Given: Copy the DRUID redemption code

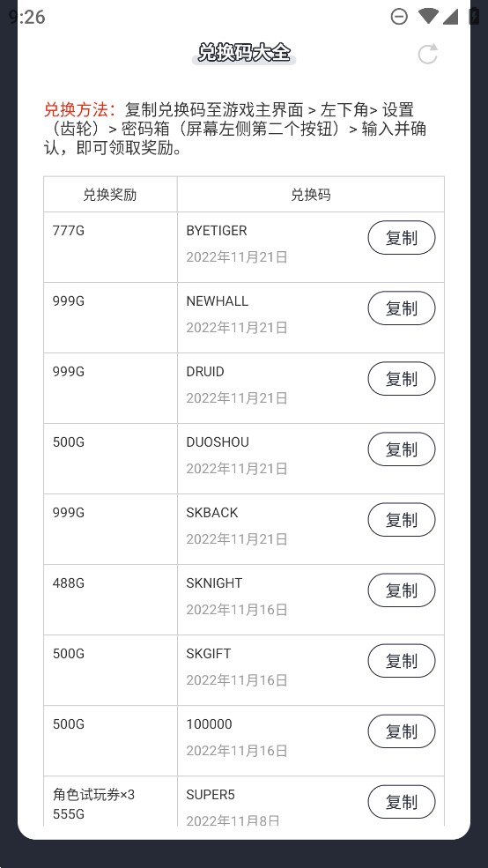Looking at the screenshot, I should pyautogui.click(x=401, y=379).
